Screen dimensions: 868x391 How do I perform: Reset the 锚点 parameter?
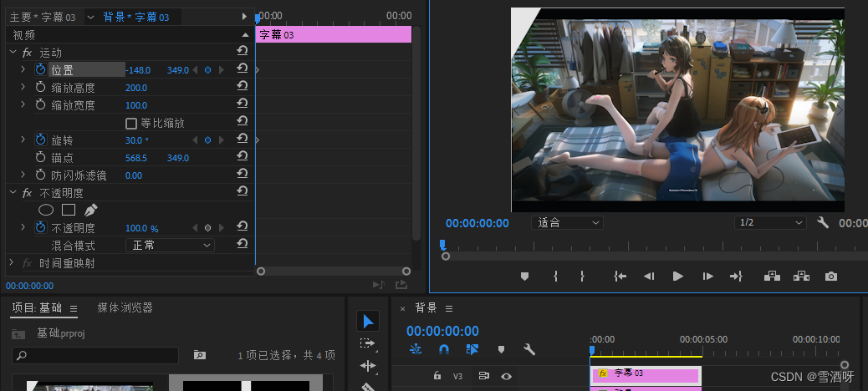click(x=242, y=157)
